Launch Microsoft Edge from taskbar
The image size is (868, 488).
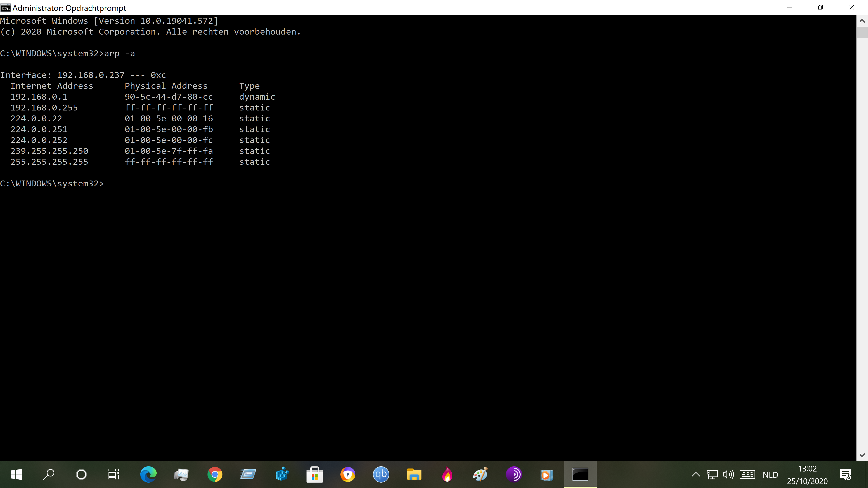(x=148, y=474)
